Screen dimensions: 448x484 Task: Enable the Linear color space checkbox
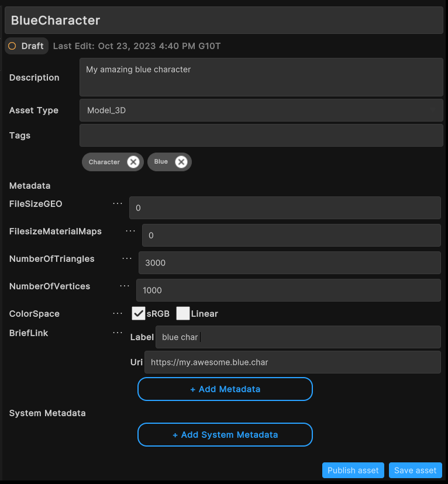[183, 313]
